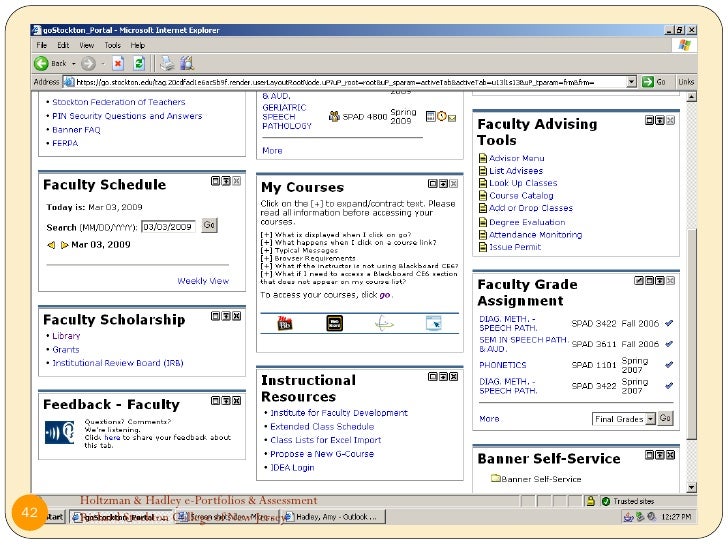
Task: Open Institute for Faculty Development link
Action: click(x=339, y=413)
